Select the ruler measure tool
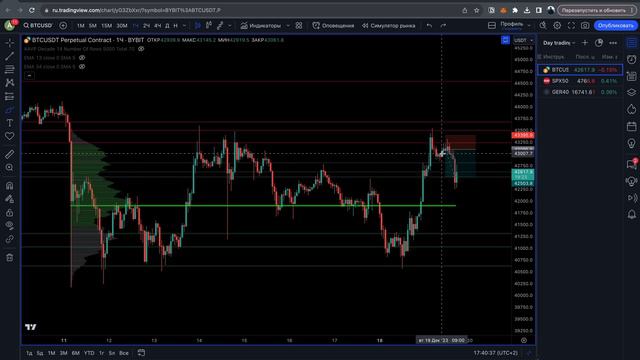640x360 pixels. tap(9, 154)
